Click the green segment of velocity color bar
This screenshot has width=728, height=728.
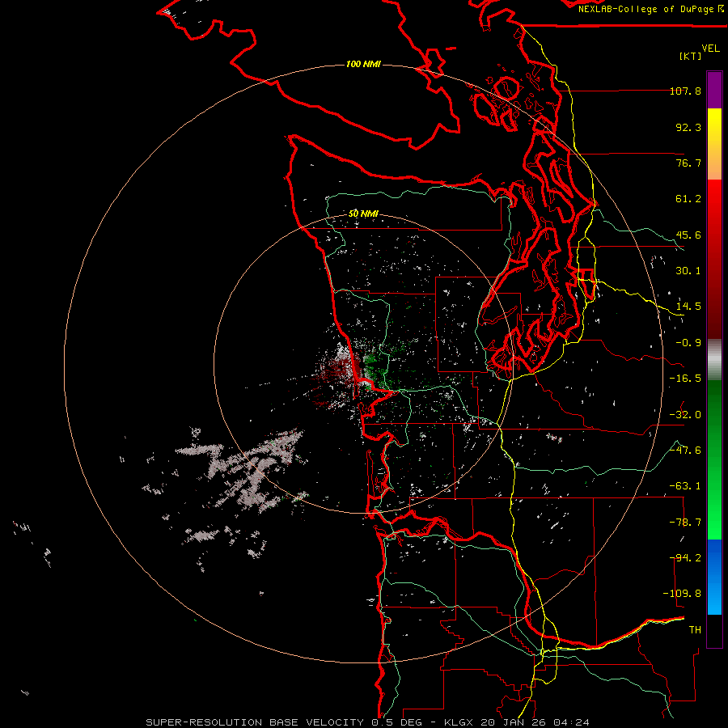coord(714,459)
